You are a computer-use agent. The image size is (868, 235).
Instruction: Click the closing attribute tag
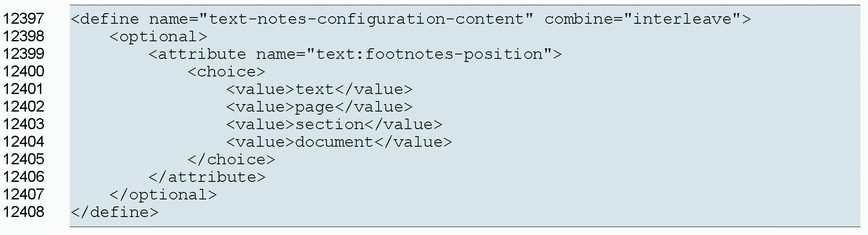click(x=207, y=177)
